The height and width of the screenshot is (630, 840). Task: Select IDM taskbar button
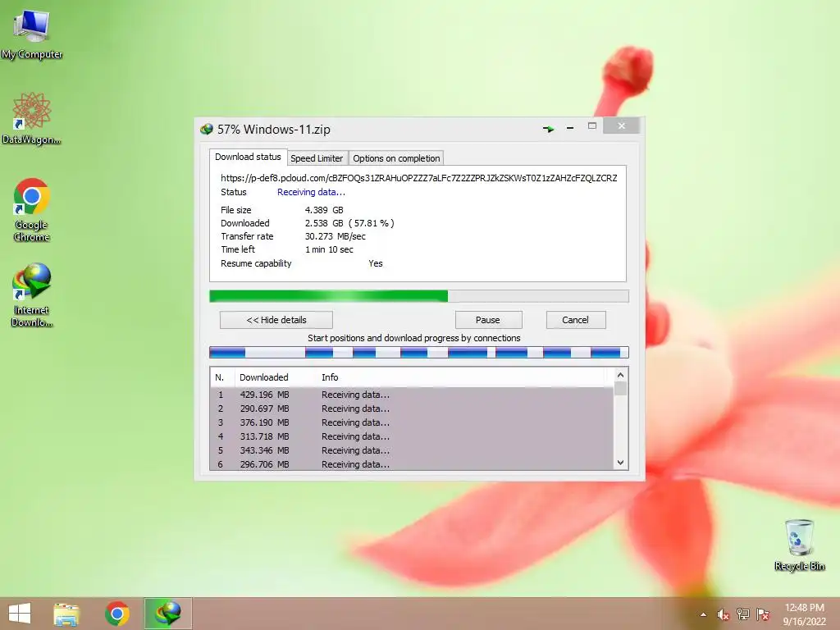(167, 614)
